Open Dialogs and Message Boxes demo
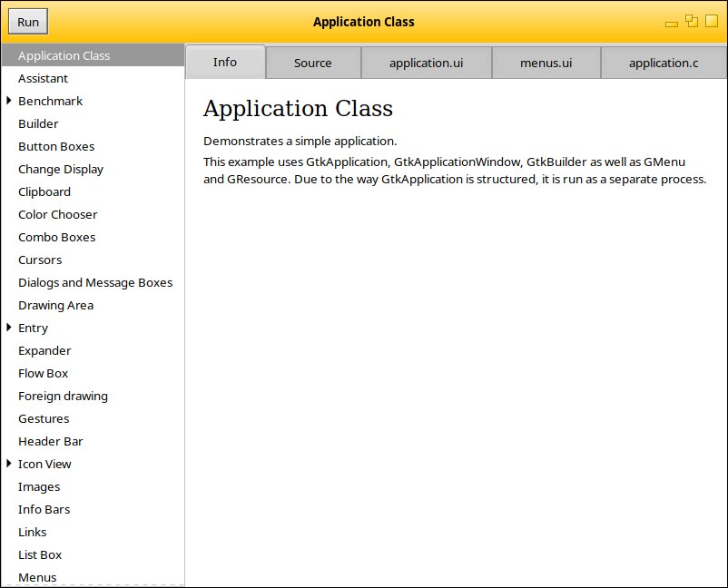 [x=93, y=283]
